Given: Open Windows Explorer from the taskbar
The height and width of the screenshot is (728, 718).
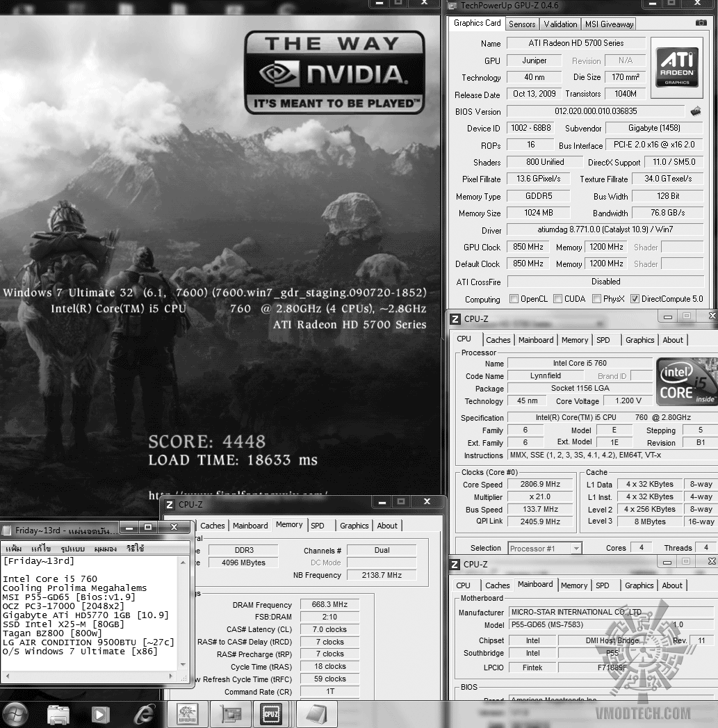Looking at the screenshot, I should click(x=58, y=715).
